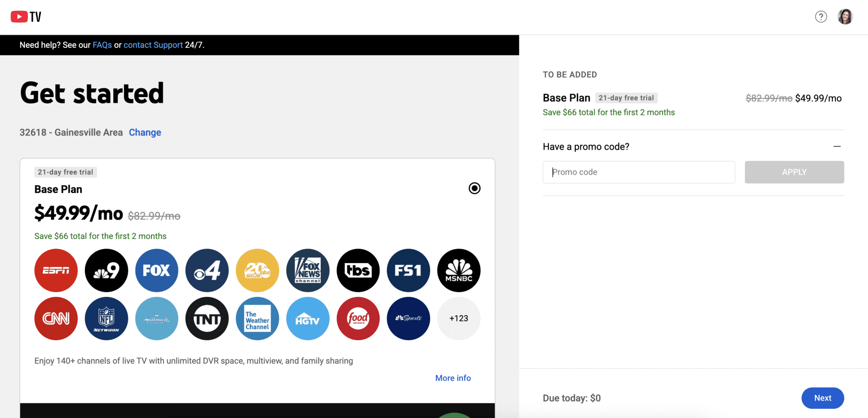Screen dimensions: 868x418
Task: Click the NBC 9 channel icon
Action: pos(107,270)
